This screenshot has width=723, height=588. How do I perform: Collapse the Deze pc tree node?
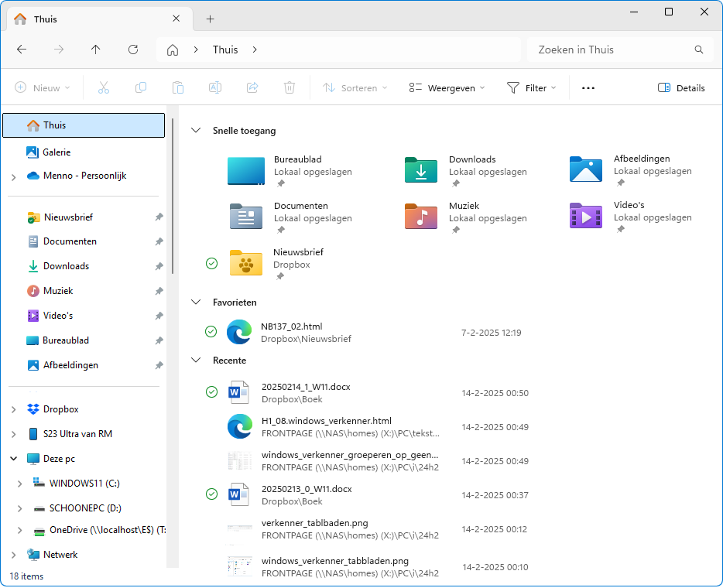coord(14,459)
